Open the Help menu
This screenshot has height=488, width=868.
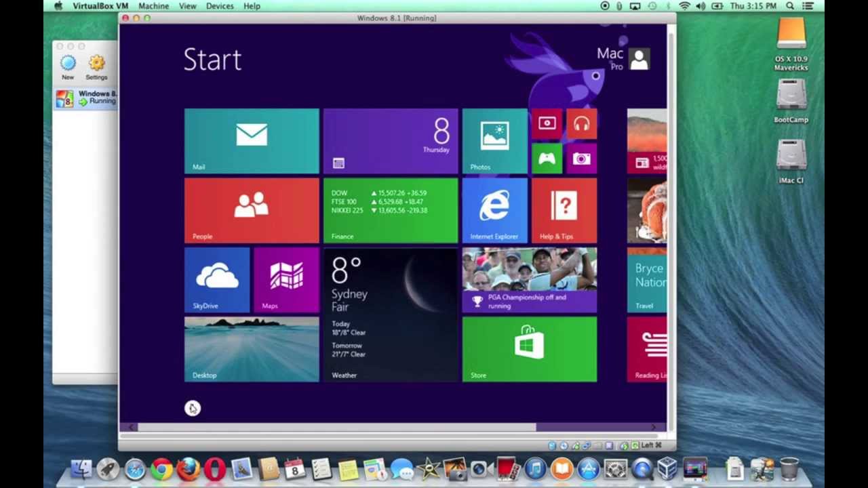pyautogui.click(x=252, y=6)
